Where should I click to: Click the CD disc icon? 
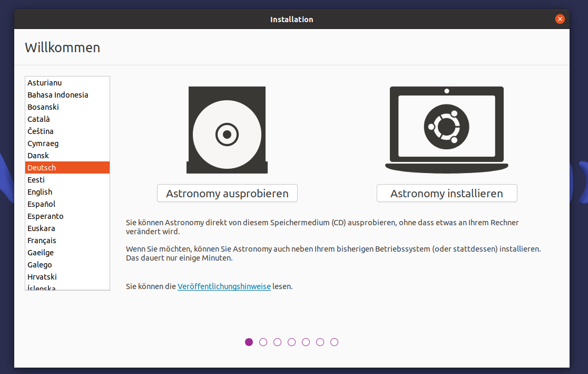click(x=227, y=130)
